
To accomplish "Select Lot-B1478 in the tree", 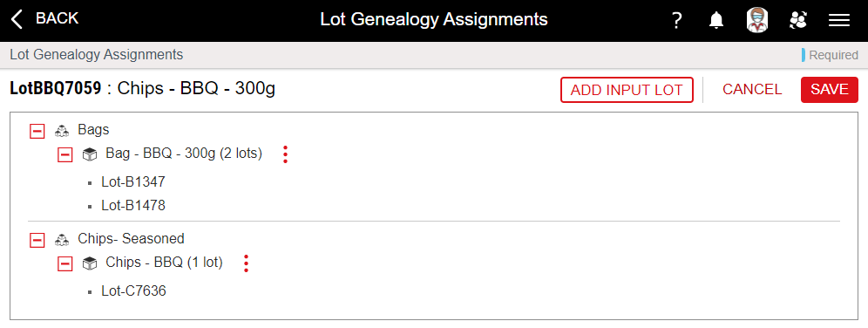I will pyautogui.click(x=133, y=206).
